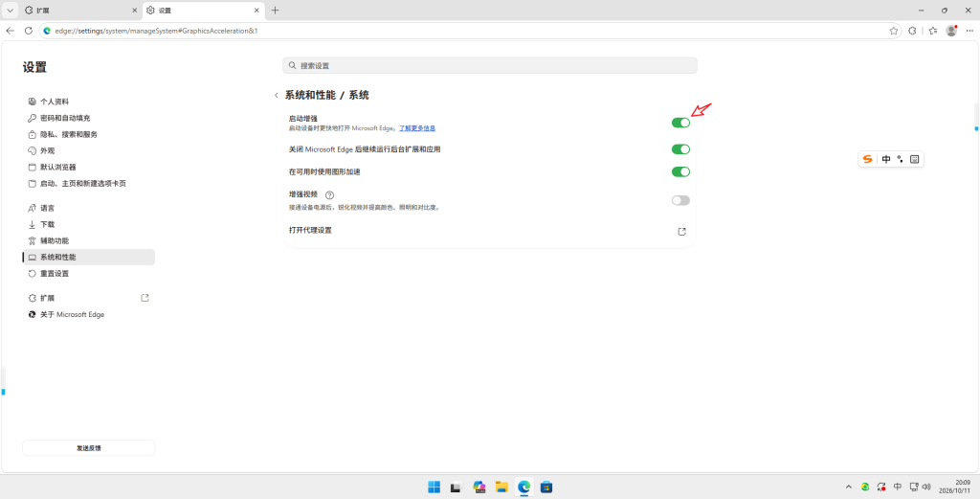Open 关于 Microsoft Edge page

click(88, 314)
